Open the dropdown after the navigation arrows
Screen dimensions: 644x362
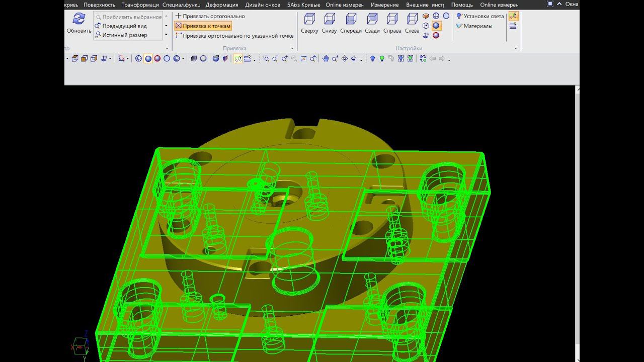(449, 59)
